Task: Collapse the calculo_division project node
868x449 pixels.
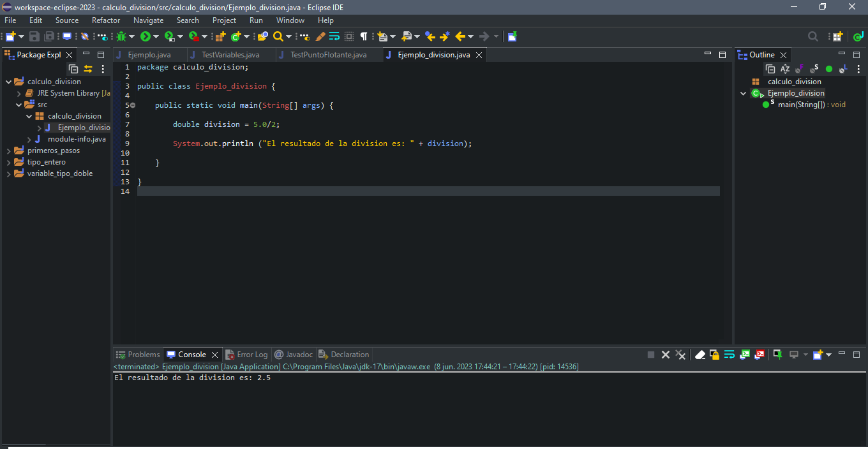Action: (8, 82)
